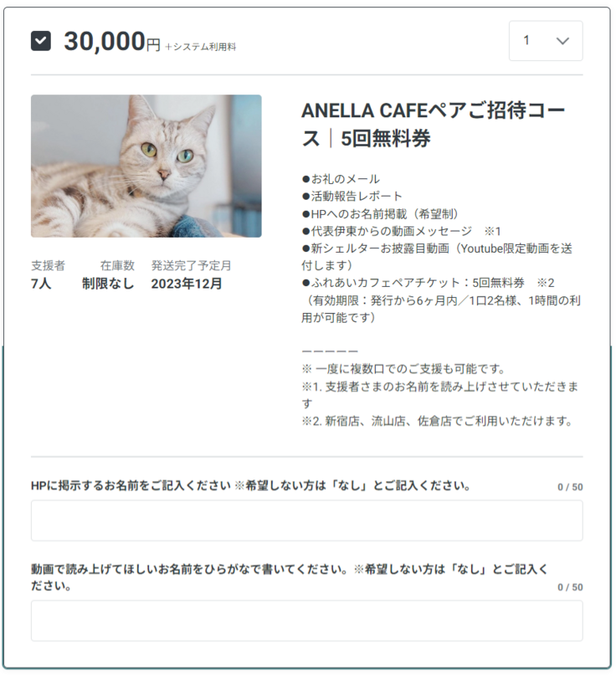Click the 活動報告レポート bullet item
Image resolution: width=616 pixels, height=676 pixels.
click(352, 196)
